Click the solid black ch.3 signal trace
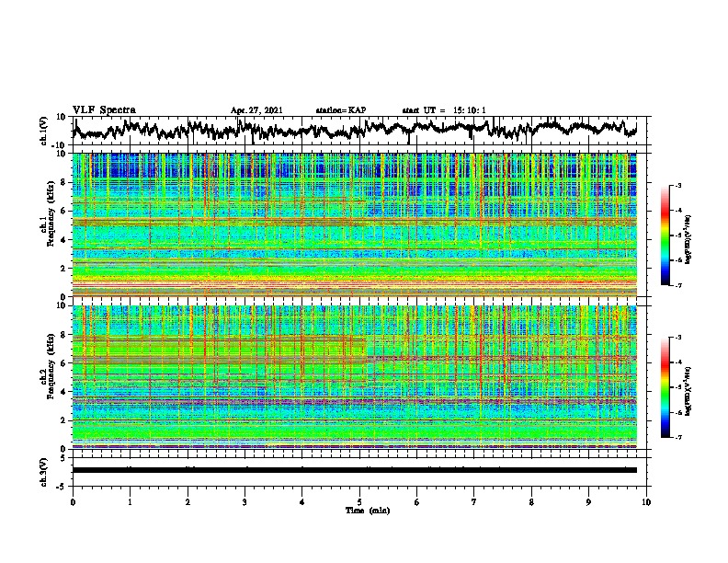 (354, 470)
